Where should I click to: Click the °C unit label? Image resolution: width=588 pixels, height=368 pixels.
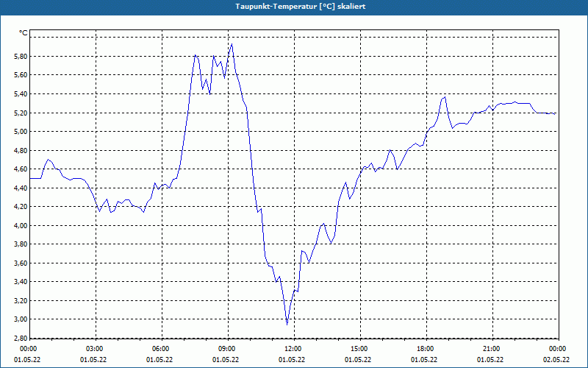pyautogui.click(x=23, y=33)
